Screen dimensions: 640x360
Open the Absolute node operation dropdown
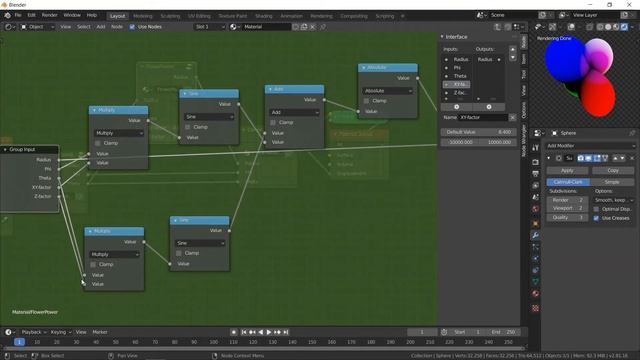point(387,91)
